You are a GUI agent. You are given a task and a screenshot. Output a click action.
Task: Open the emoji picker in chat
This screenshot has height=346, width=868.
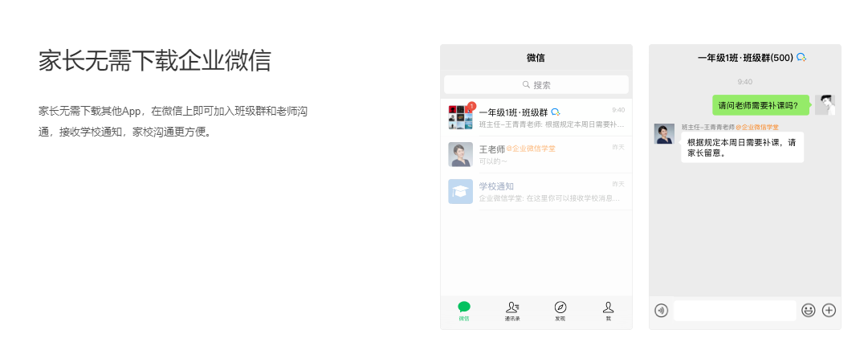[x=808, y=311]
